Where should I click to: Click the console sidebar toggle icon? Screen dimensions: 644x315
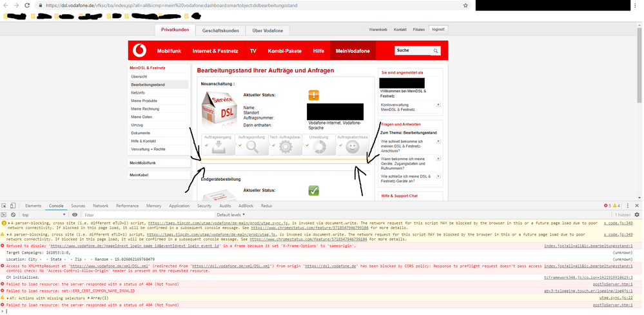coord(4,215)
